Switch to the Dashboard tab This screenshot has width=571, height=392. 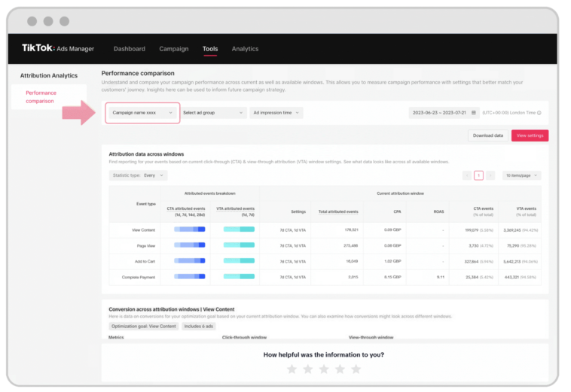(x=130, y=49)
